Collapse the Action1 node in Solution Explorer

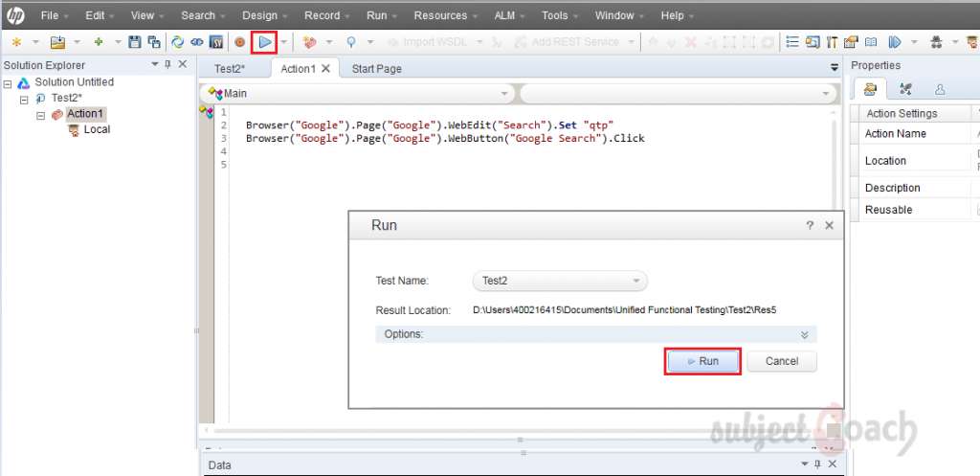tap(41, 115)
